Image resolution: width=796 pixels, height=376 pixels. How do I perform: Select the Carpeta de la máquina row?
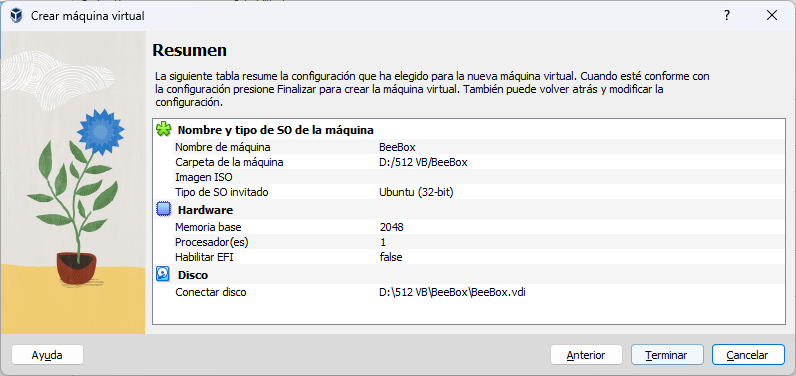pyautogui.click(x=479, y=162)
